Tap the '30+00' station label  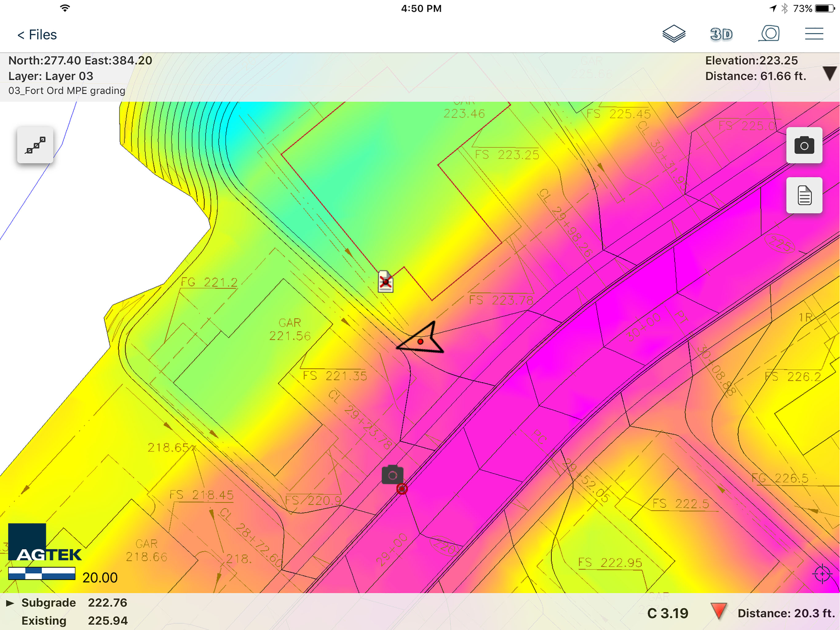[x=644, y=327]
